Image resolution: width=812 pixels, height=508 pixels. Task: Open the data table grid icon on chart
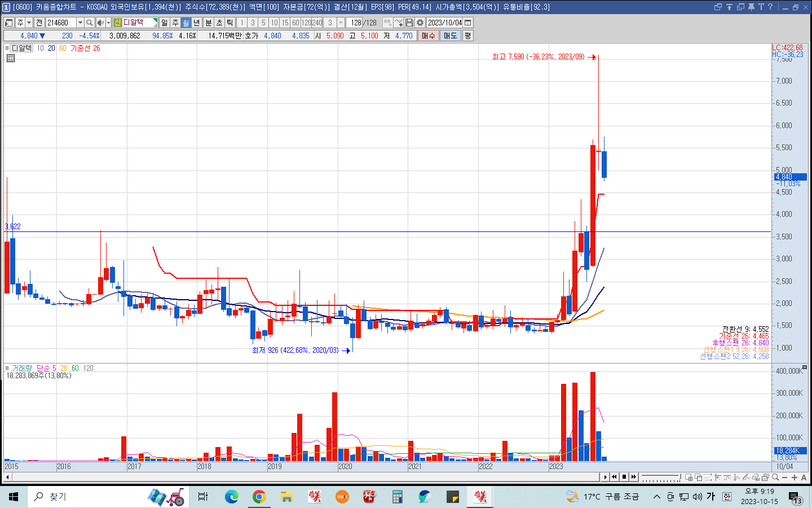click(10, 58)
